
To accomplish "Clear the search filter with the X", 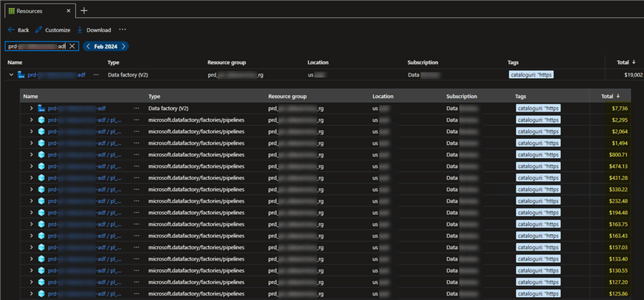I will click(x=72, y=47).
